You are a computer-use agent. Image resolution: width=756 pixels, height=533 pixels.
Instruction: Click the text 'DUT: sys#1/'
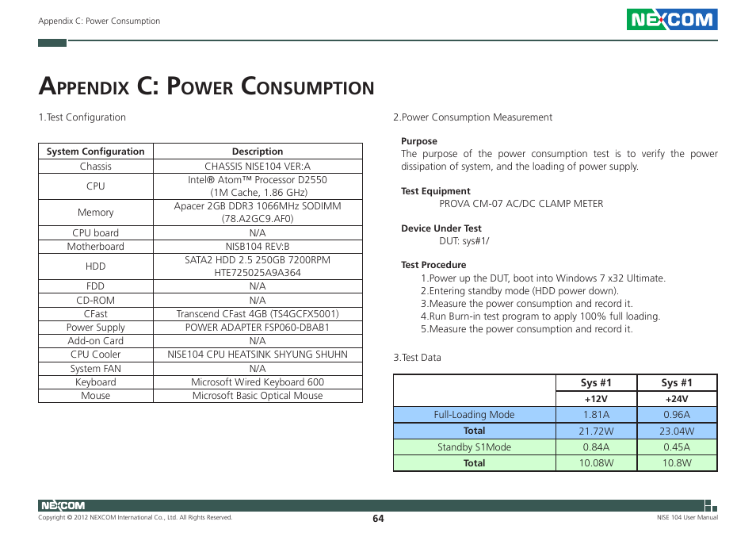pos(464,241)
